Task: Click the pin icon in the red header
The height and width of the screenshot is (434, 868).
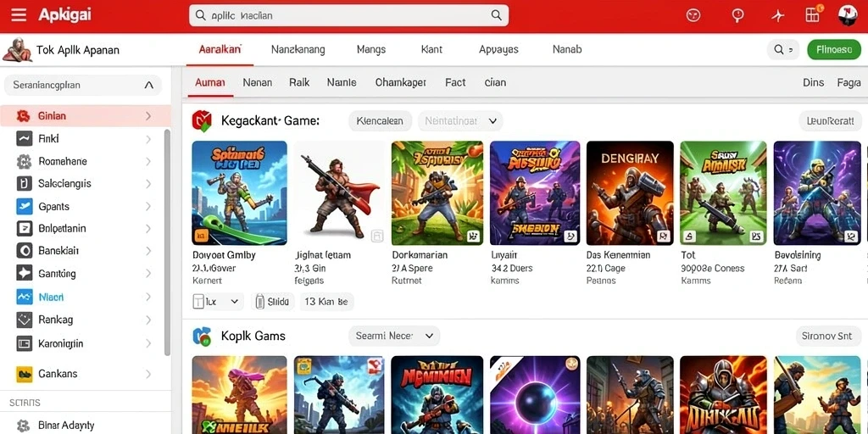Action: [x=737, y=15]
